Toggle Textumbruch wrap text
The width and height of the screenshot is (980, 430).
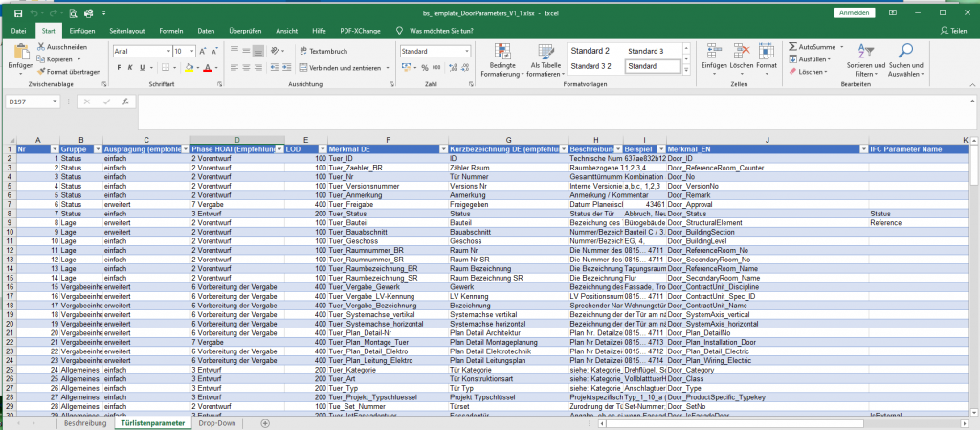click(322, 51)
